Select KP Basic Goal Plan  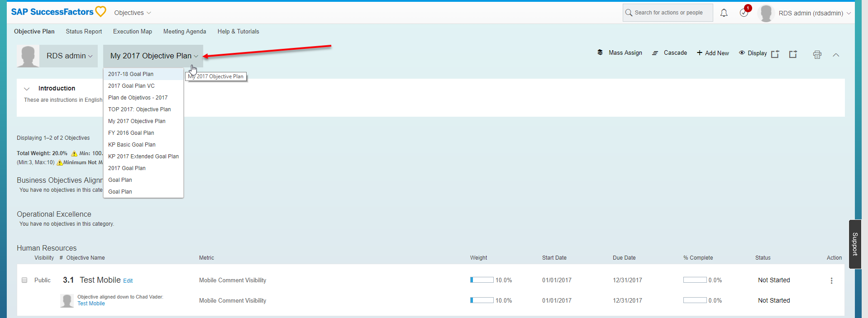pos(143,145)
